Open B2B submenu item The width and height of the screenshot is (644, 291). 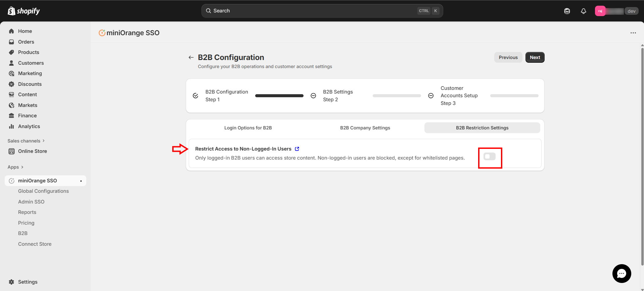click(x=23, y=233)
